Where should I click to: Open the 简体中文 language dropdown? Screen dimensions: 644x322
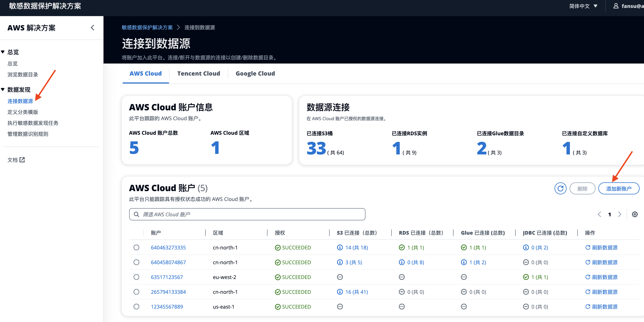click(583, 6)
